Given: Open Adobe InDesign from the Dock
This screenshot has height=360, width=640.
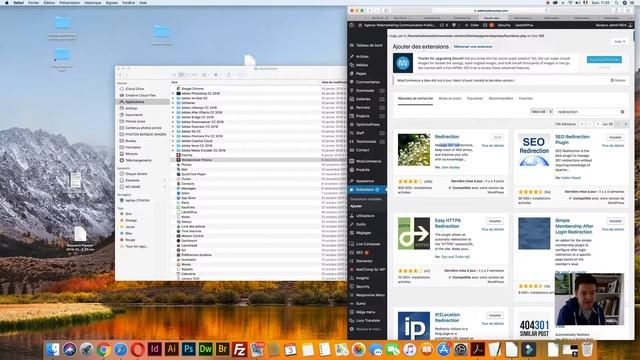Looking at the screenshot, I should 155,349.
